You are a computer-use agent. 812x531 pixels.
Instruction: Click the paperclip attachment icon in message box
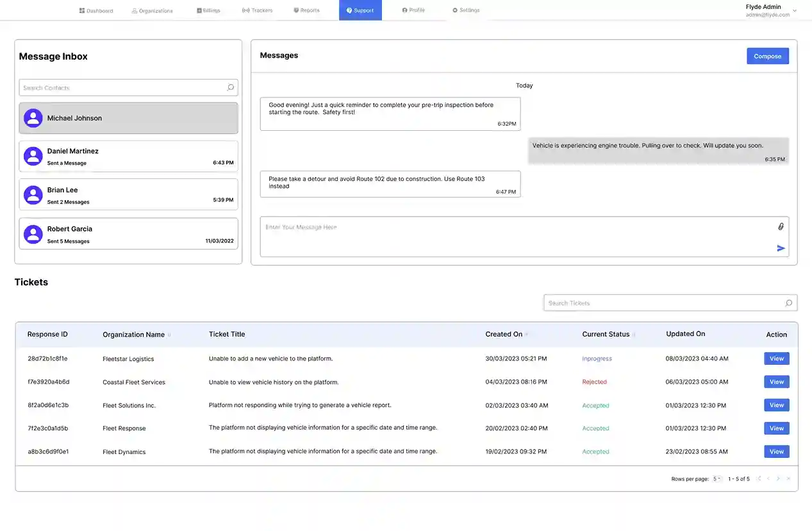point(781,226)
